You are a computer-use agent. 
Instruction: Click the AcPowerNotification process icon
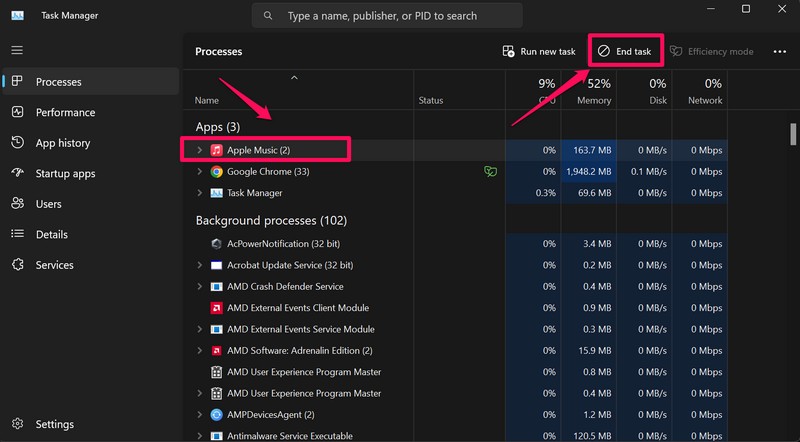tap(217, 243)
